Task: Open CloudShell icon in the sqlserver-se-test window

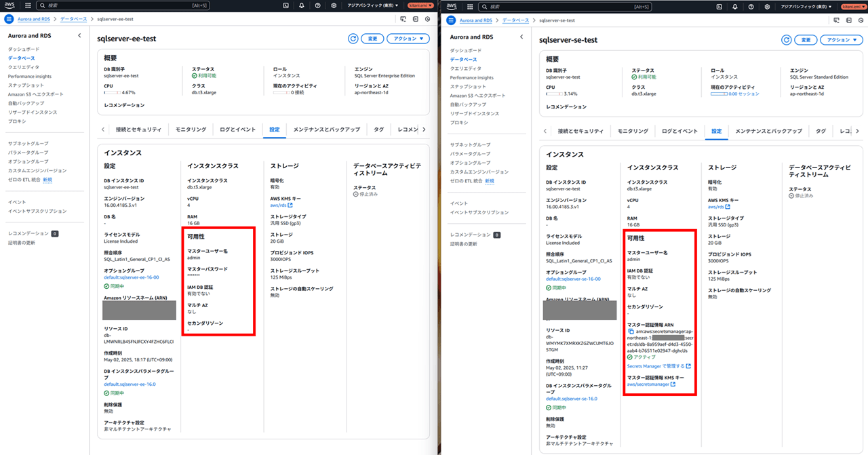Action: 718,6
